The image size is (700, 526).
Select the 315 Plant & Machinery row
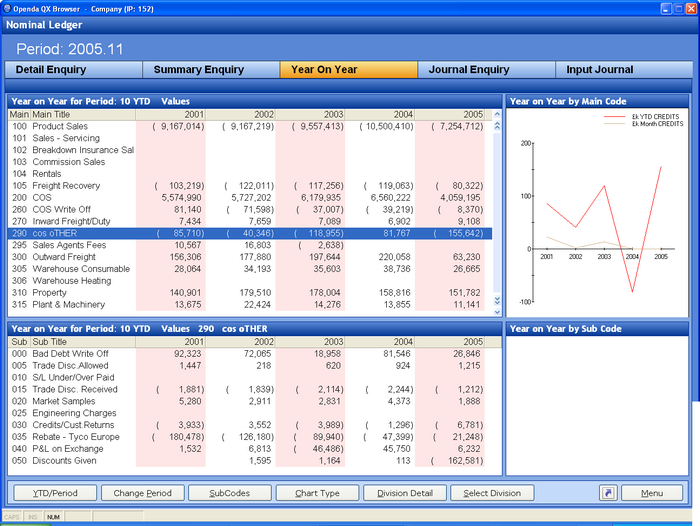pyautogui.click(x=250, y=305)
